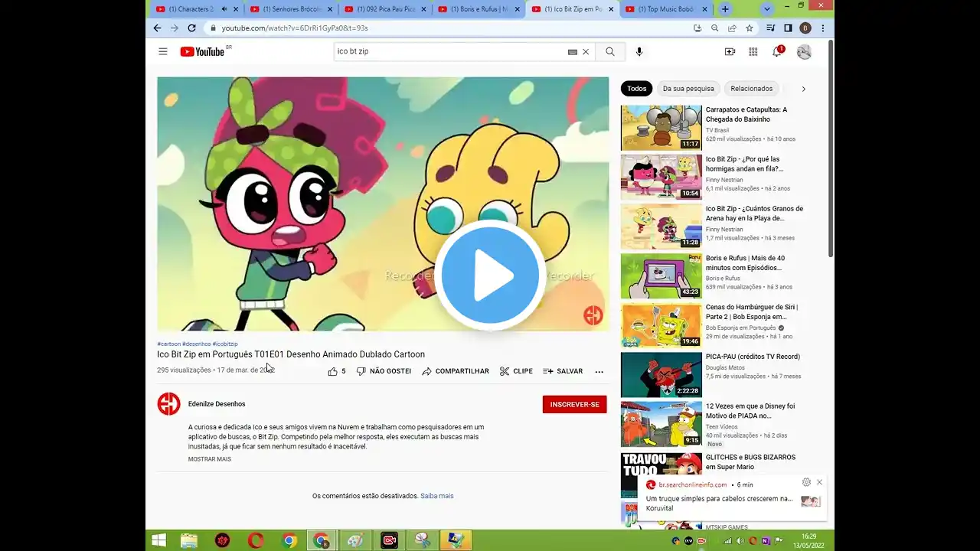Open the Chrome profile B avatar
This screenshot has width=980, height=551.
805,28
